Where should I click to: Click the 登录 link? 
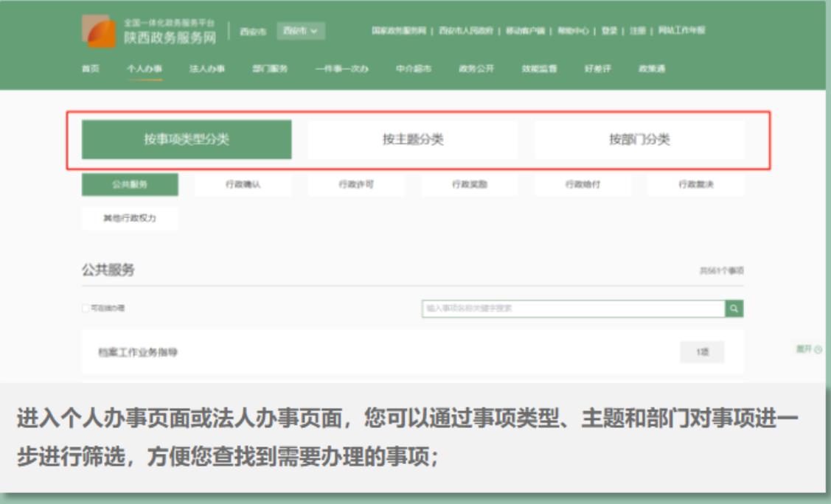[610, 31]
